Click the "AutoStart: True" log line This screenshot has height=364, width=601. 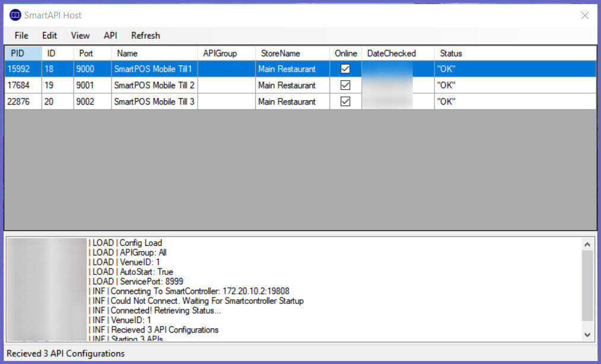pos(131,271)
